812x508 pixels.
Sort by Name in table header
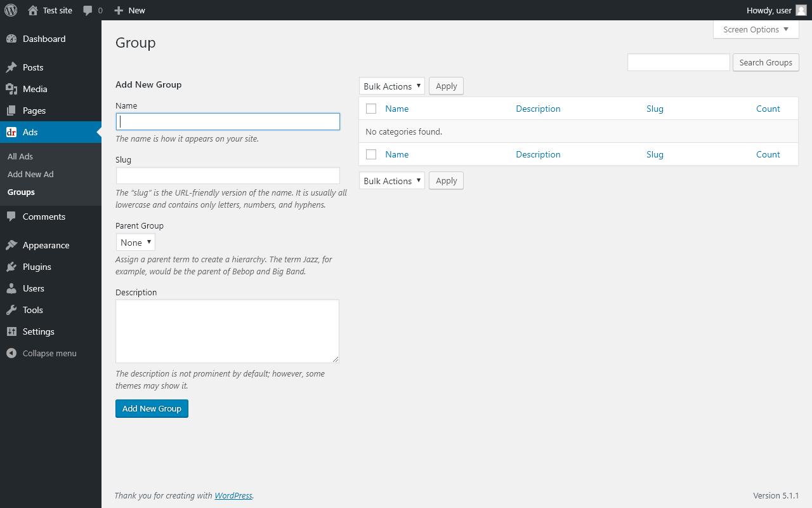click(x=397, y=109)
